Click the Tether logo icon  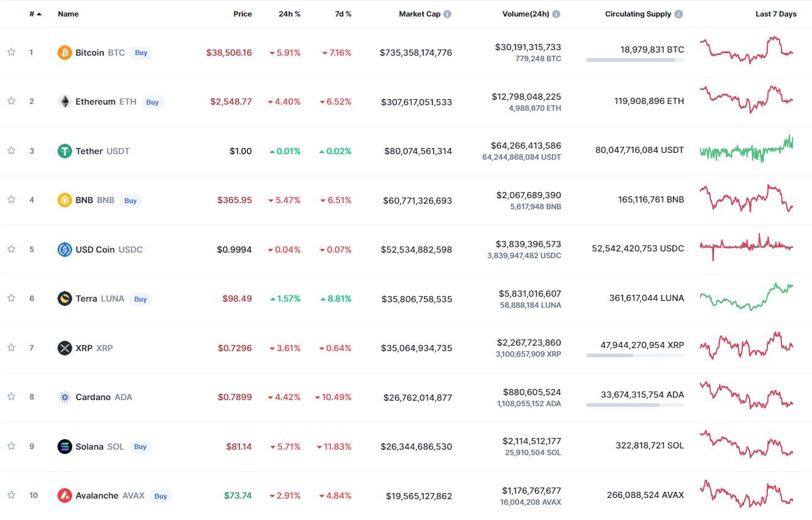64,151
